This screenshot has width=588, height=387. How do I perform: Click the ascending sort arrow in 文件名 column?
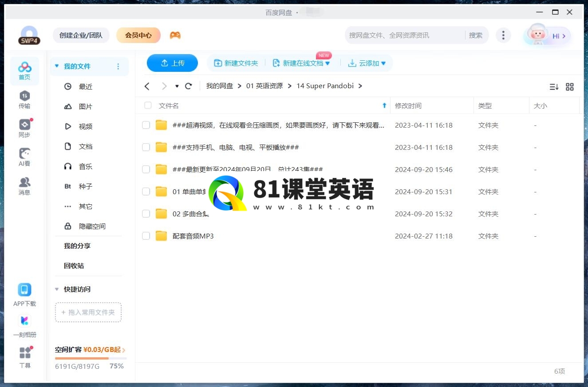384,106
